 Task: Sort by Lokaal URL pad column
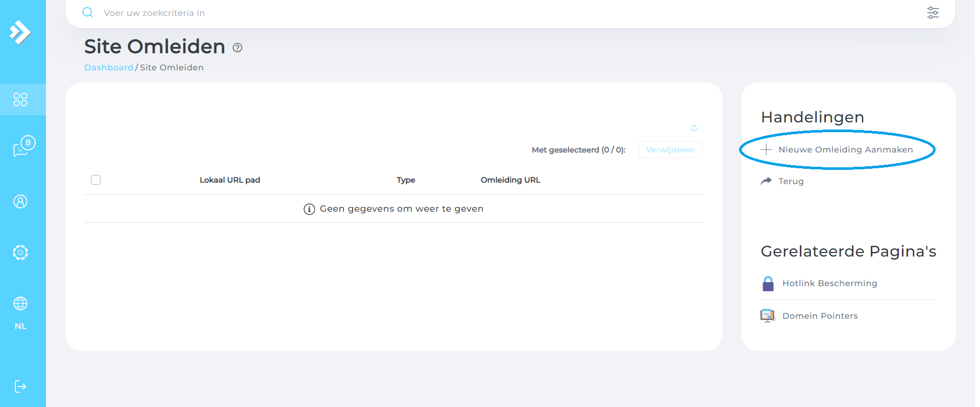point(230,180)
